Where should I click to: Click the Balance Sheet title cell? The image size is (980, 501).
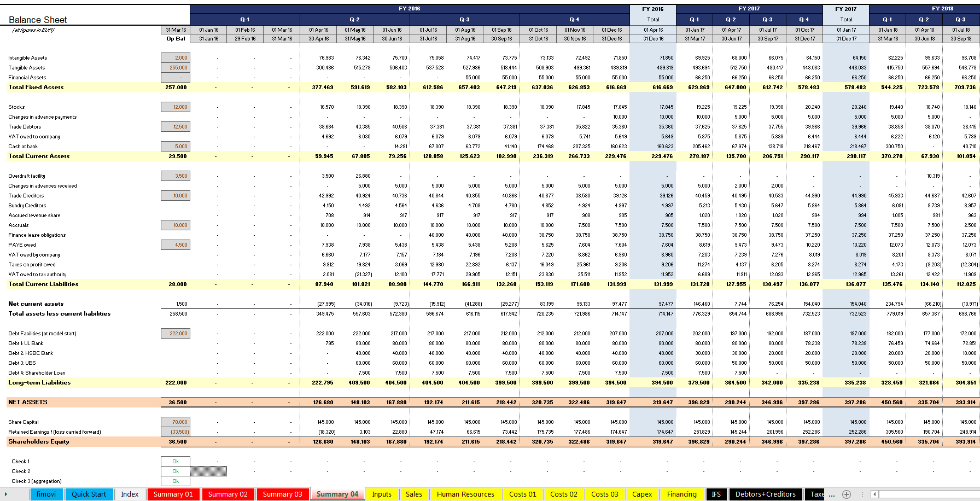(38, 20)
